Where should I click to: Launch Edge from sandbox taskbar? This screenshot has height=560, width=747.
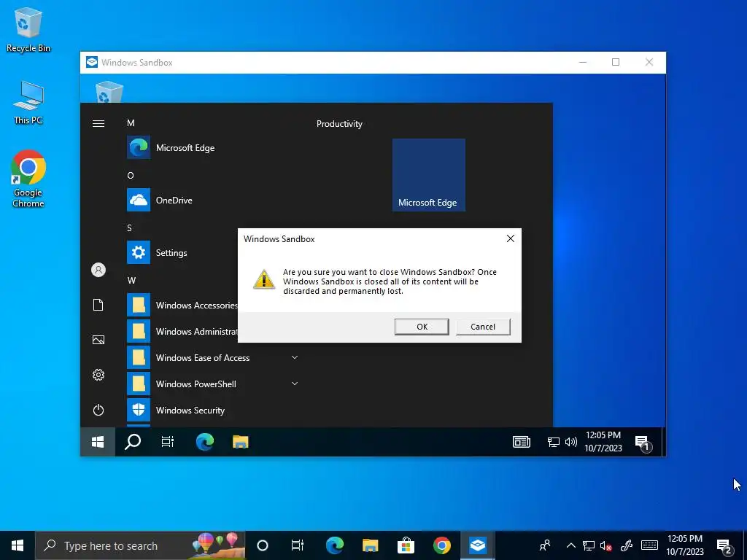click(x=205, y=442)
